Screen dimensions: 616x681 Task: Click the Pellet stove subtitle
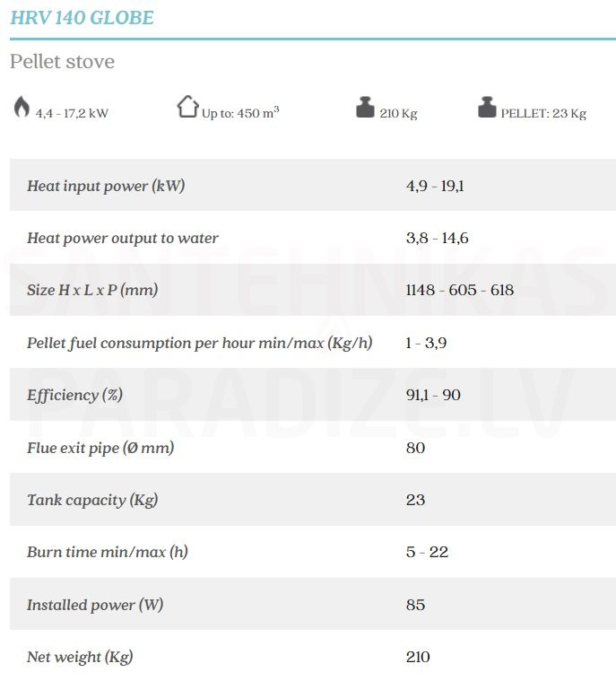point(62,61)
